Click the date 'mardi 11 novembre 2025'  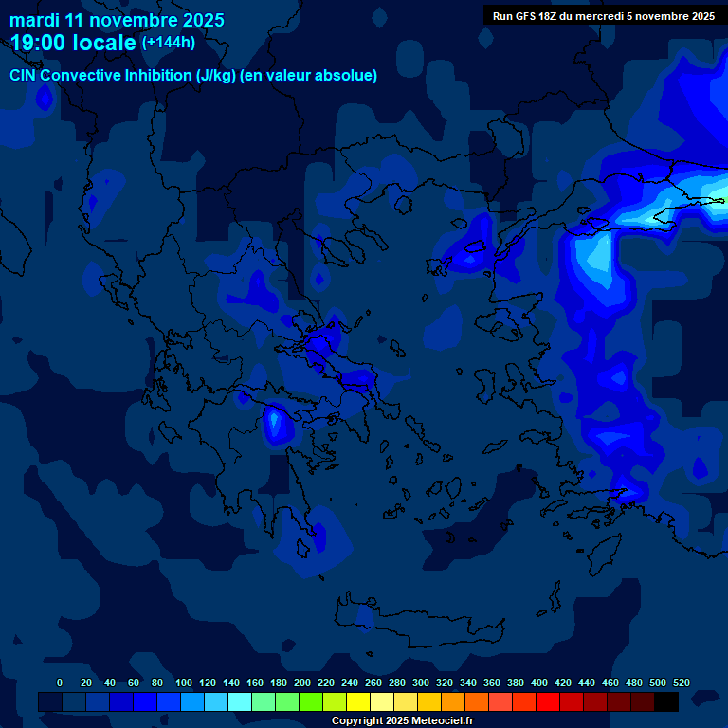[x=117, y=20]
